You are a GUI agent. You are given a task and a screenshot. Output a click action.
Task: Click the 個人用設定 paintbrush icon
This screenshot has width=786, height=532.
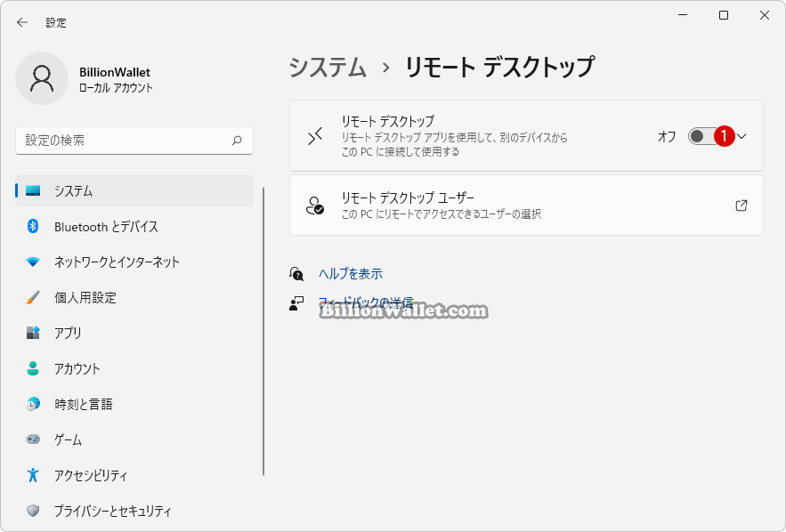33,297
